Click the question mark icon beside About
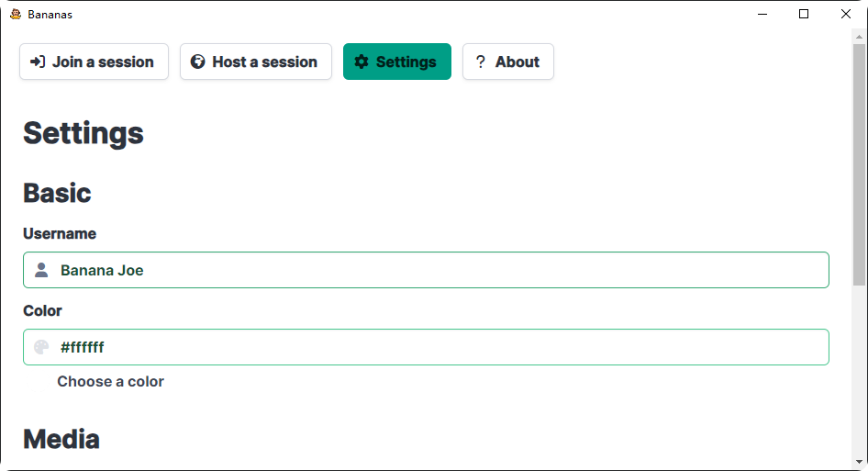Screen dimensions: 868x471 [480, 62]
